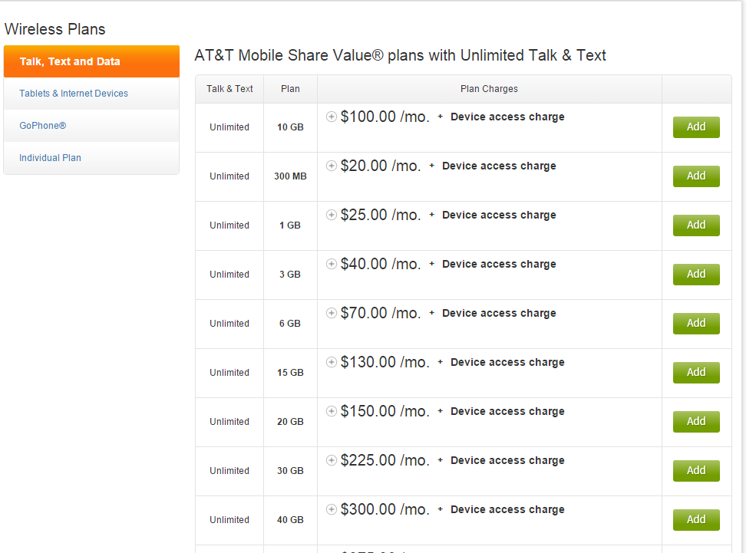Click the Plan Charges column header

pos(489,89)
